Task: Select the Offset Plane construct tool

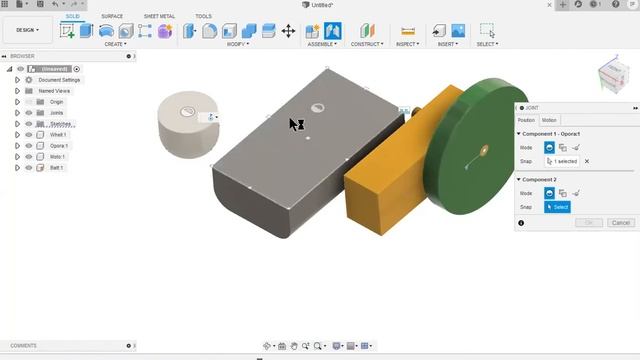Action: point(367,31)
